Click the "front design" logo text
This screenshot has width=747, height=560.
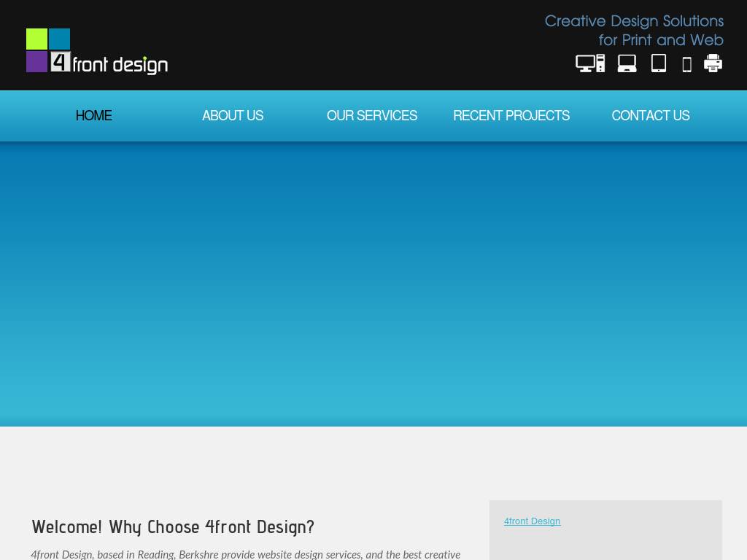tap(120, 65)
